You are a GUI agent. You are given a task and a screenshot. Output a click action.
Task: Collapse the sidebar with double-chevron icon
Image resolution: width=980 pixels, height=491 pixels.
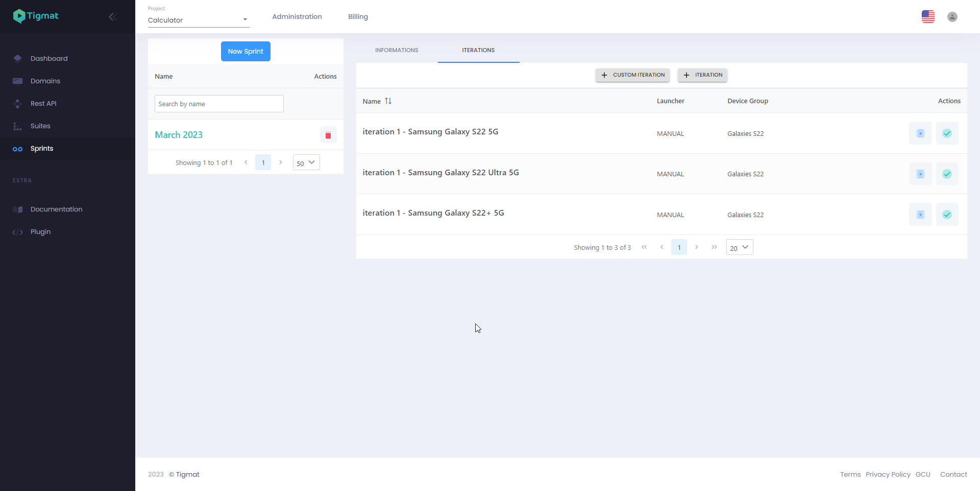[113, 17]
